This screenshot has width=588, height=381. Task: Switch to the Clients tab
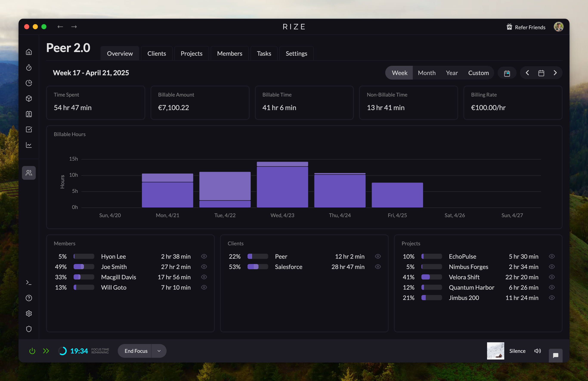click(x=157, y=53)
